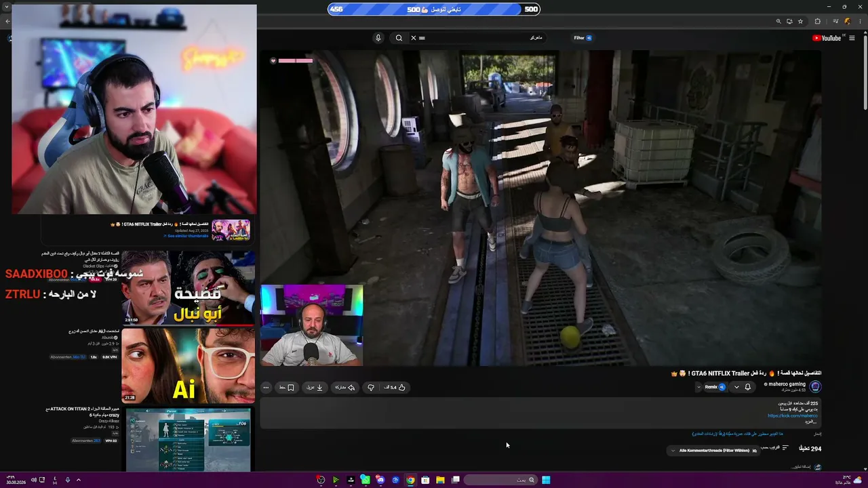Viewport: 868px width, 488px height.
Task: Expand the video description box
Action: pos(540,413)
